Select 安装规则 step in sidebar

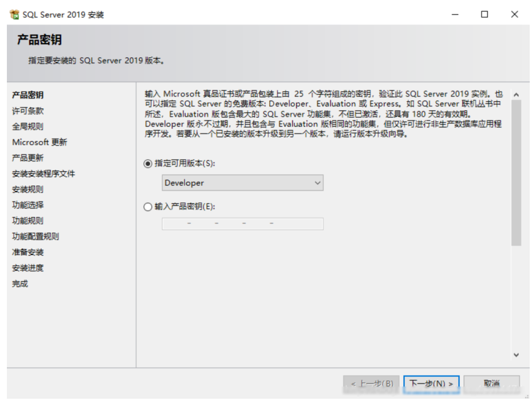[28, 189]
